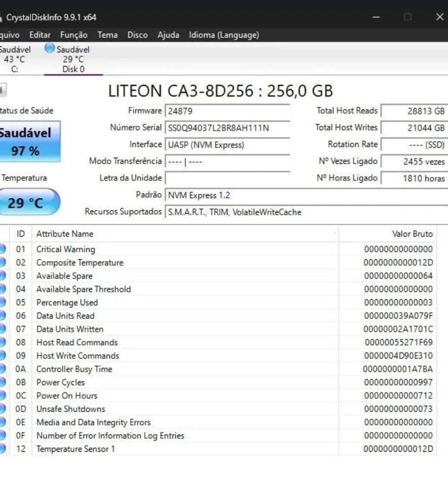The image size is (448, 480).
Task: Click the status orb for Power Cycles row
Action: [x=2, y=382]
